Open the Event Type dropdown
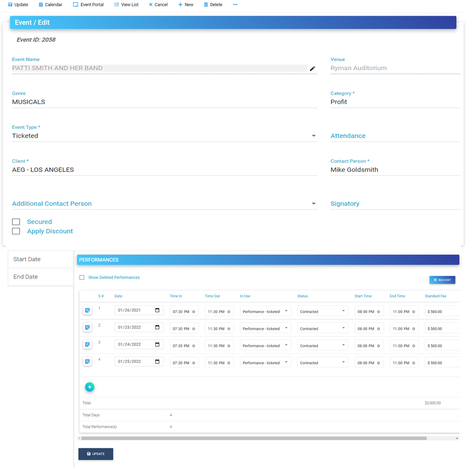The image size is (467, 476). pos(313,136)
